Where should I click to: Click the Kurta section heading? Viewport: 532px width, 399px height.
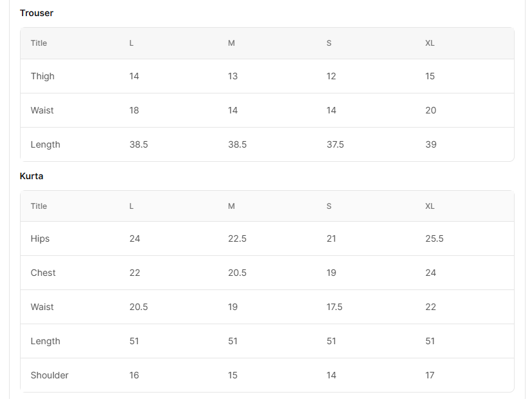pyautogui.click(x=32, y=176)
